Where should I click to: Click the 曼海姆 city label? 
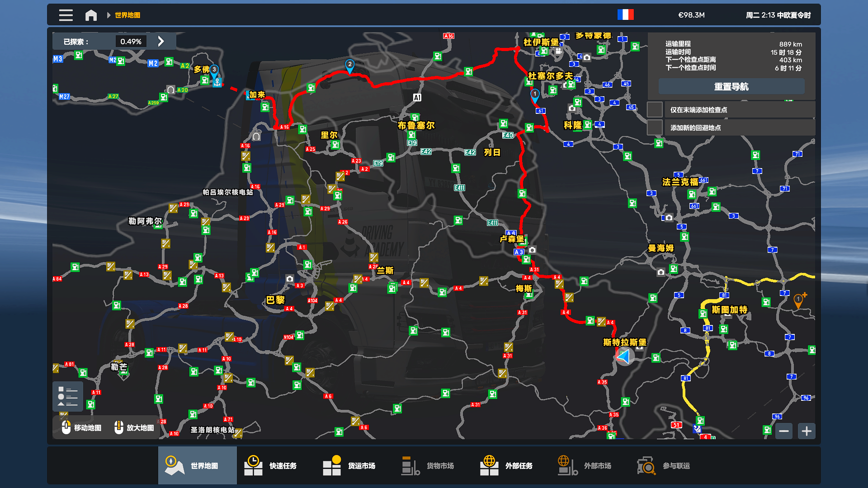click(x=660, y=248)
